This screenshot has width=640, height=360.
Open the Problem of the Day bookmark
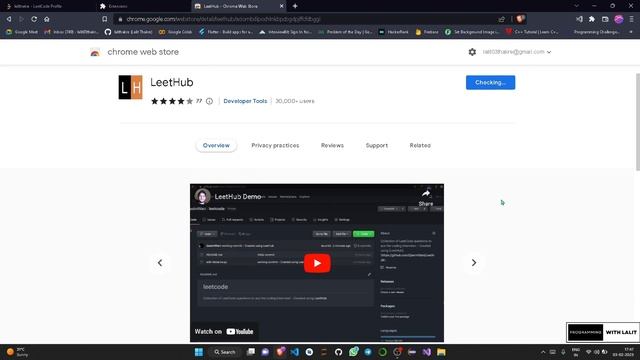345,32
